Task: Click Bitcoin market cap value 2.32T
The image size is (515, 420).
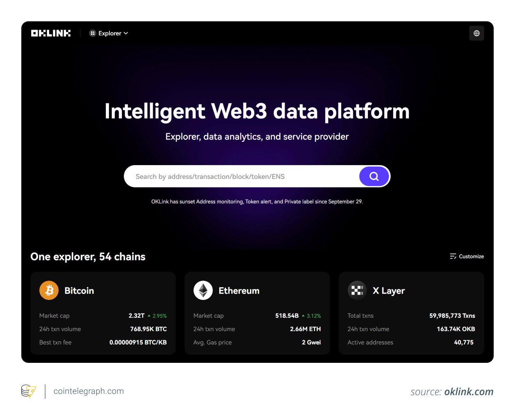Action: coord(136,316)
